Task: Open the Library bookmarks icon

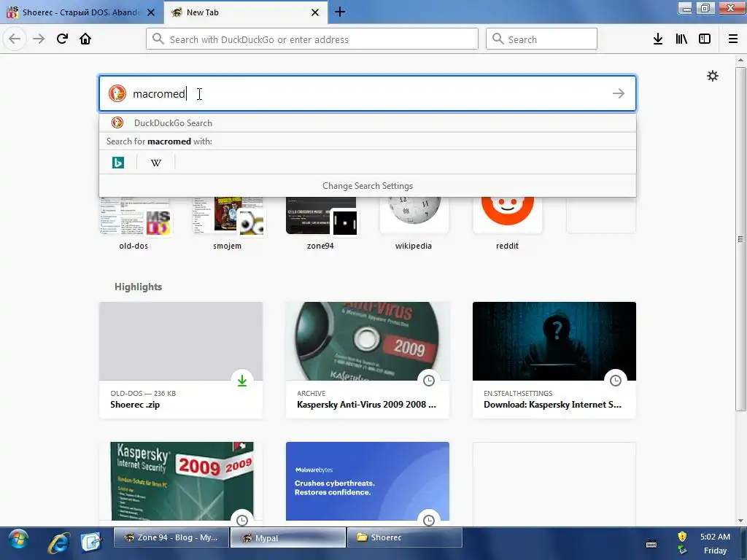Action: [x=681, y=39]
